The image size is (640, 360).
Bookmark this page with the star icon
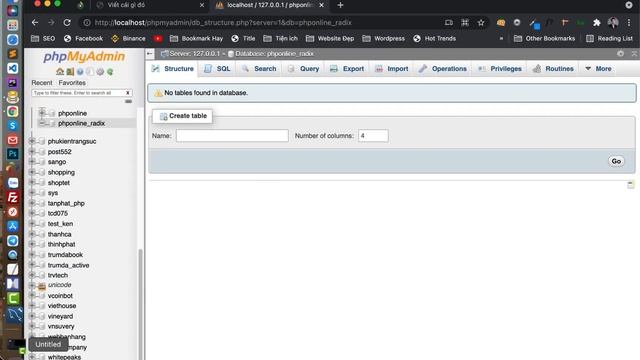[x=481, y=22]
